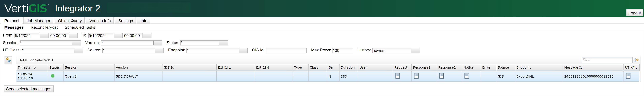Sort by the Ext Id 1 column header

point(235,67)
